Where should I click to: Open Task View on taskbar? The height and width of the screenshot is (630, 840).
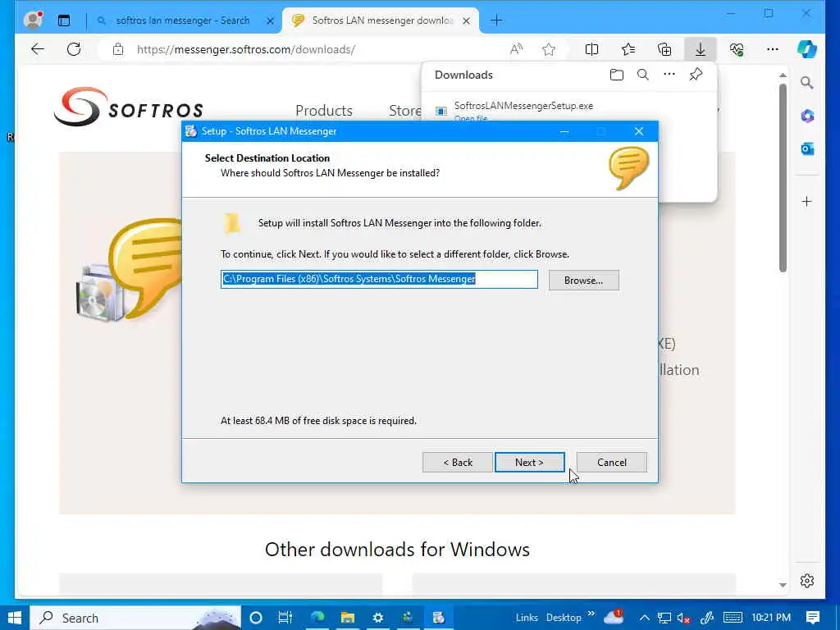coord(285,618)
